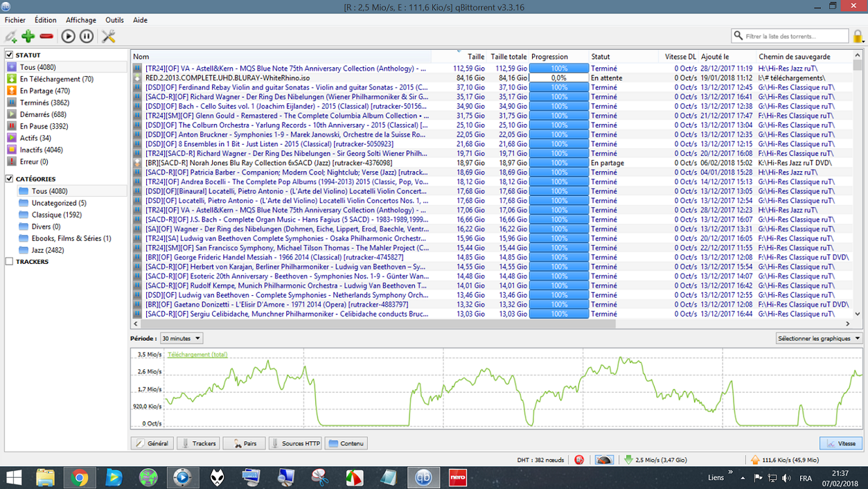Click the Classique (1592) category folder
The image size is (868, 489).
tap(24, 215)
